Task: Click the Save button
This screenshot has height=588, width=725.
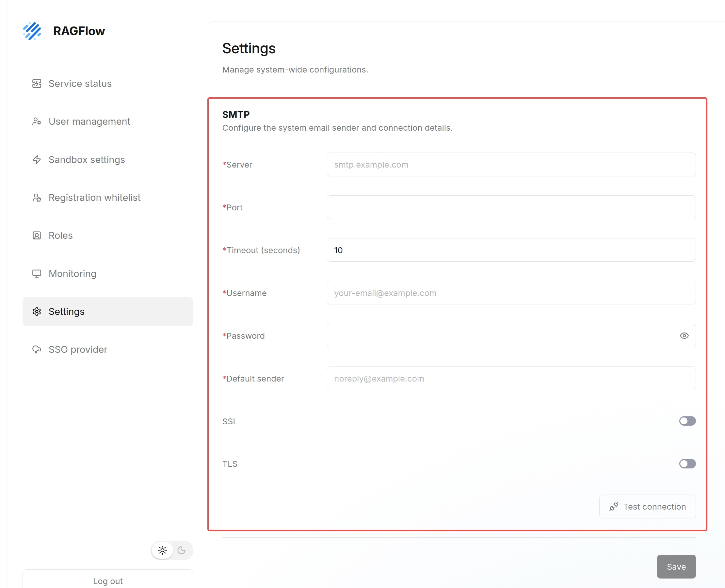Action: [x=676, y=567]
